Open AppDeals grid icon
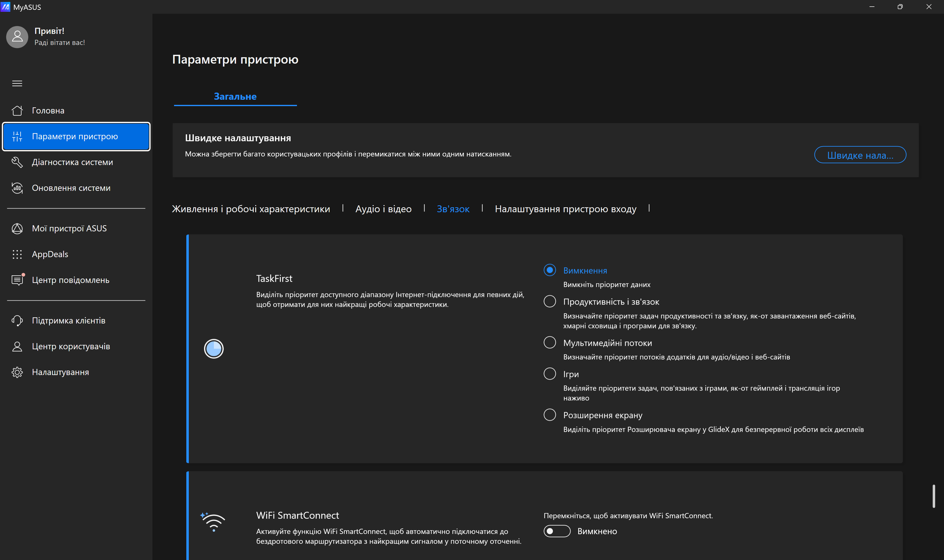944x560 pixels. click(x=17, y=254)
